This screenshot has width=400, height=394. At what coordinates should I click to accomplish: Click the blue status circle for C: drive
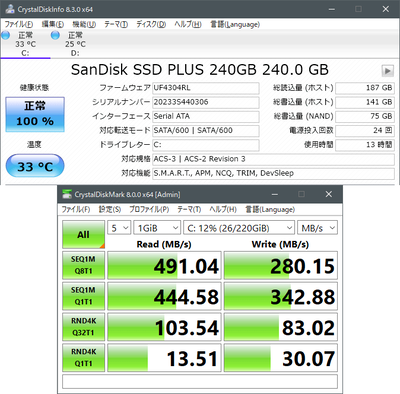6,35
